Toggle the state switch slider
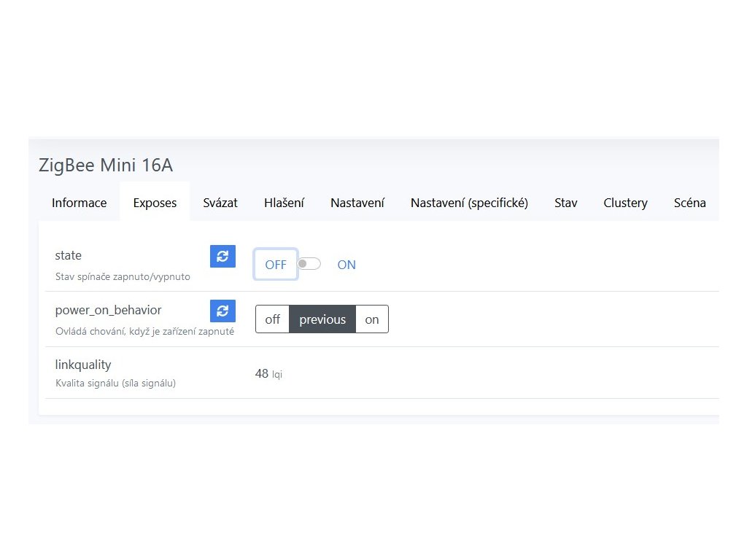The width and height of the screenshot is (747, 560). pyautogui.click(x=309, y=264)
